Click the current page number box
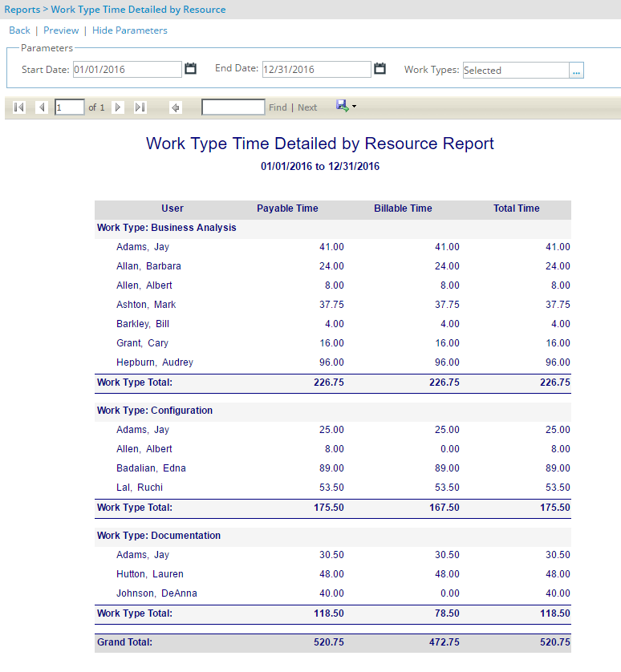The width and height of the screenshot is (621, 672). click(x=70, y=107)
